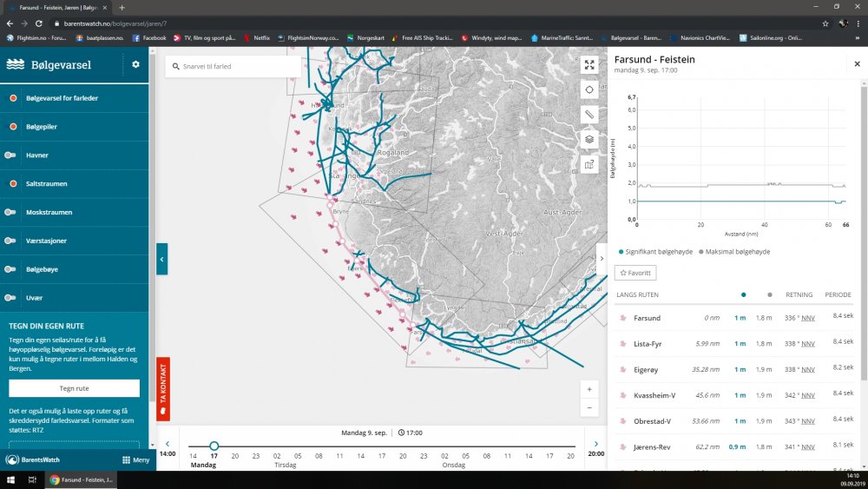Enable the Havner layer
The height and width of the screenshot is (489, 868).
tap(10, 155)
